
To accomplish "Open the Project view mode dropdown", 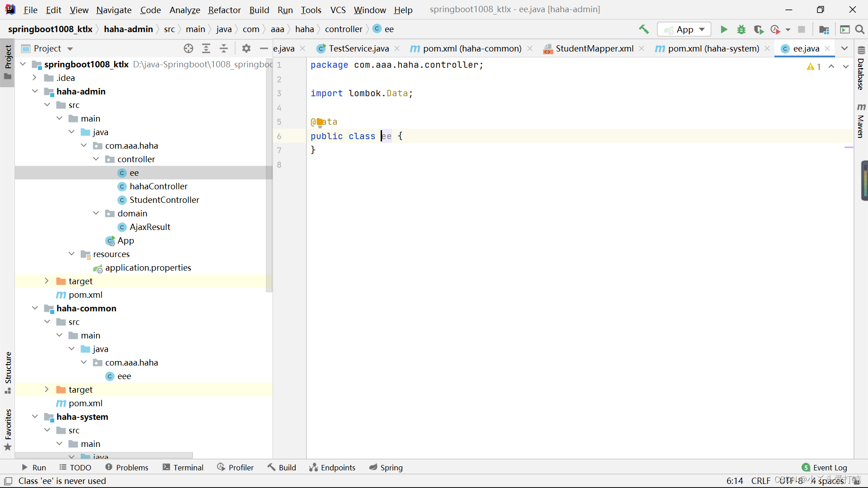I will [70, 49].
